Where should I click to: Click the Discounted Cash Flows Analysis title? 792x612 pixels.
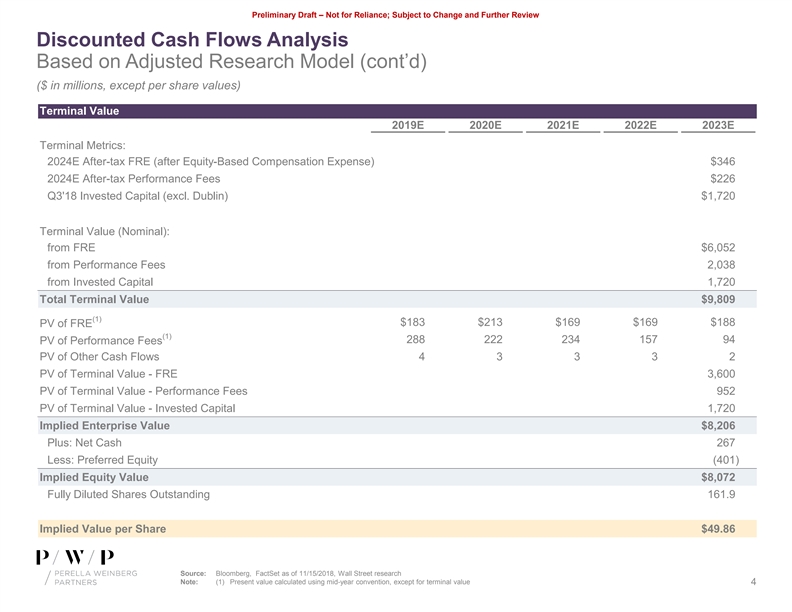(x=192, y=40)
